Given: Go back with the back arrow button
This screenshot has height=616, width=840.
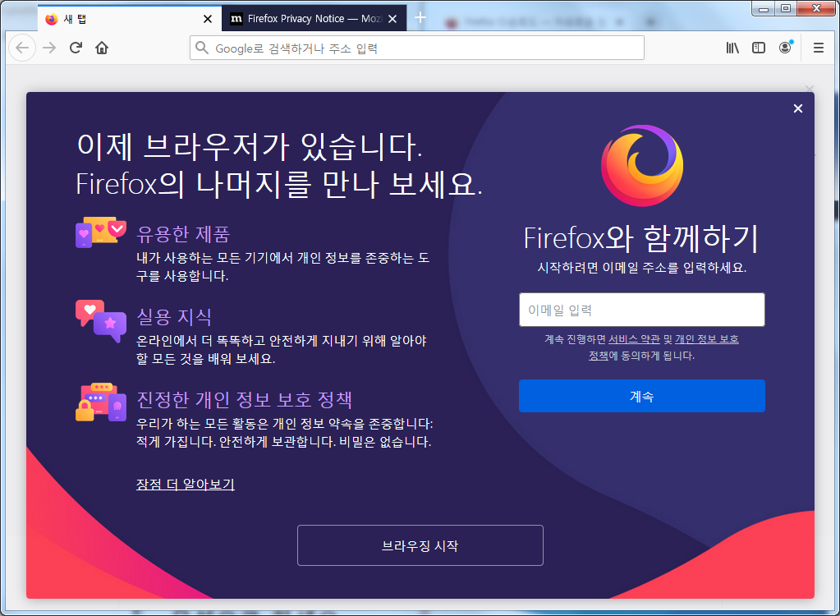Looking at the screenshot, I should (22, 48).
